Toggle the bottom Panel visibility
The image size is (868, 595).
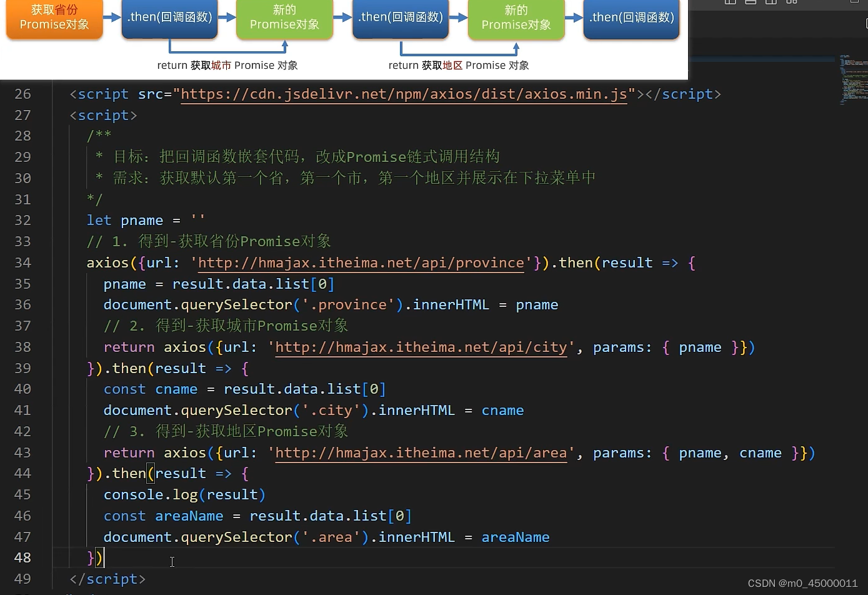pos(750,2)
